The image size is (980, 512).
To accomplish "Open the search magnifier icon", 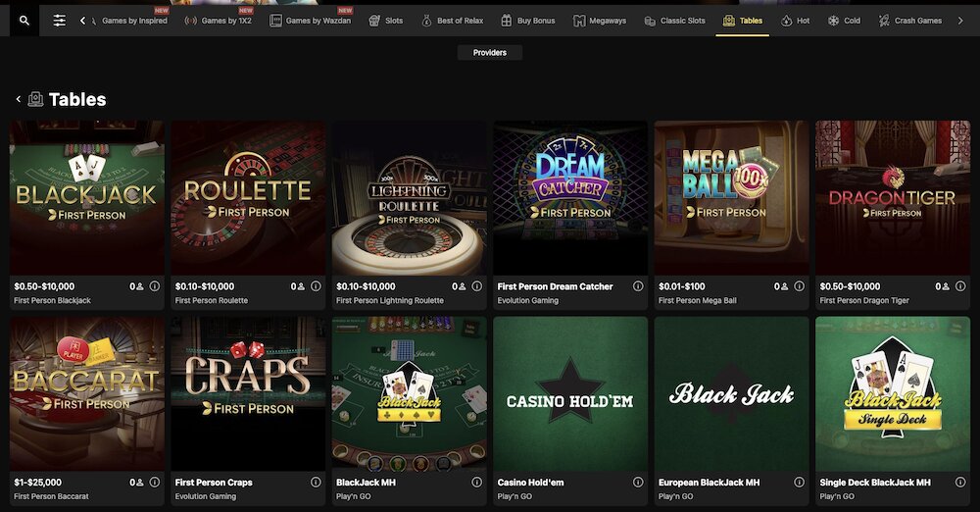I will coord(24,21).
